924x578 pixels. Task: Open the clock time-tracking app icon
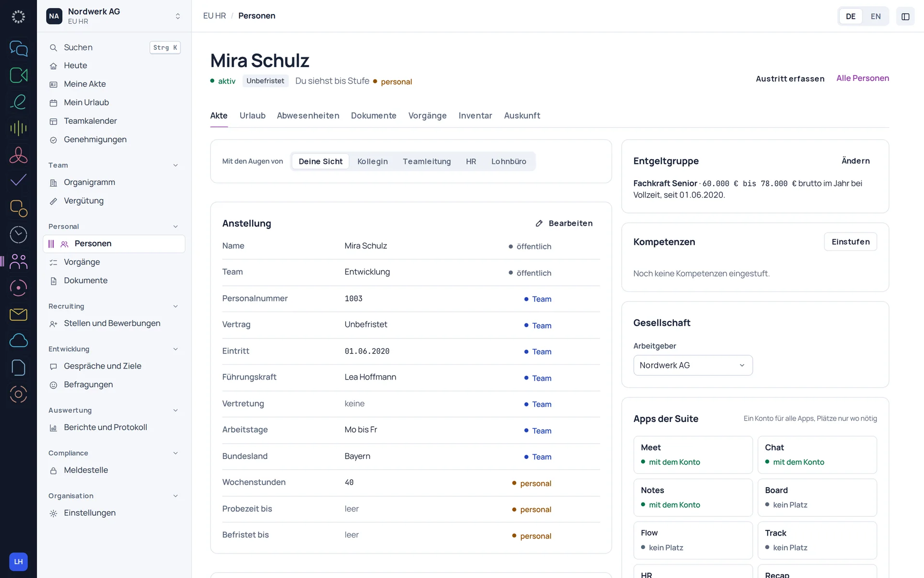18,235
